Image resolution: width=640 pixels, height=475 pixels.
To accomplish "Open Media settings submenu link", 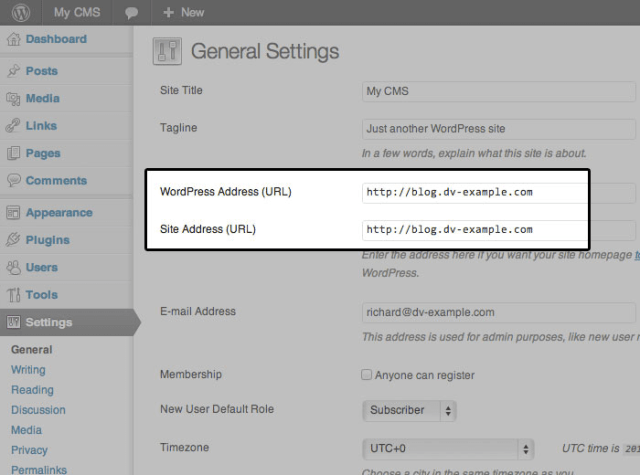I will click(x=26, y=430).
